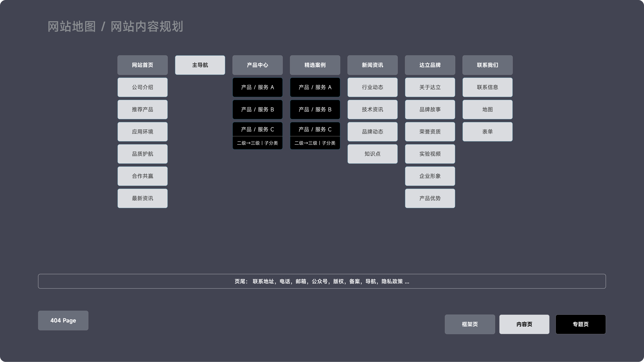Open the 联系我们 header
The image size is (644, 362).
tap(487, 65)
